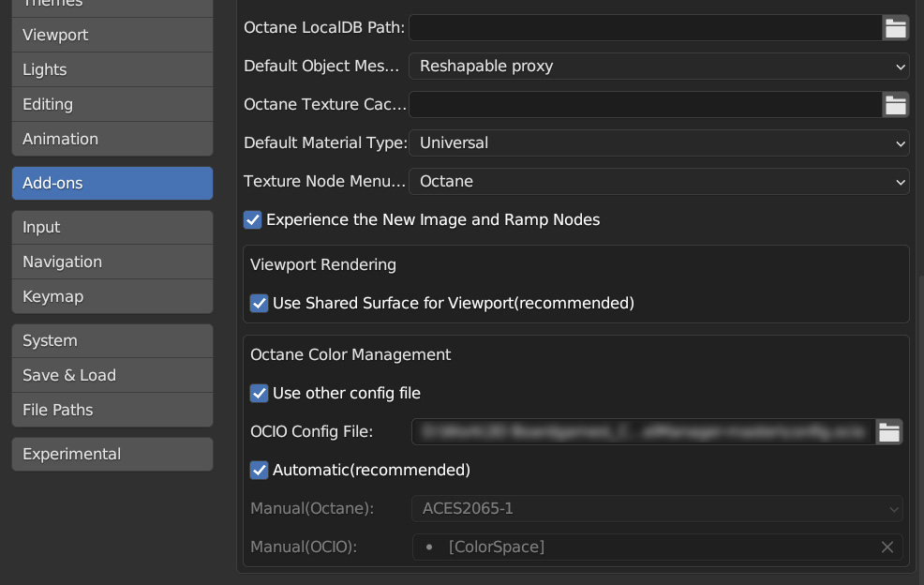Select the Add-ons preferences tab

[x=112, y=183]
